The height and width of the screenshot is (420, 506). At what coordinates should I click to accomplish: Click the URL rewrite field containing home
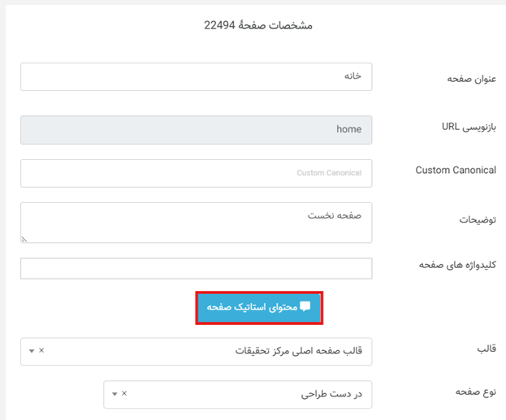coord(196,129)
